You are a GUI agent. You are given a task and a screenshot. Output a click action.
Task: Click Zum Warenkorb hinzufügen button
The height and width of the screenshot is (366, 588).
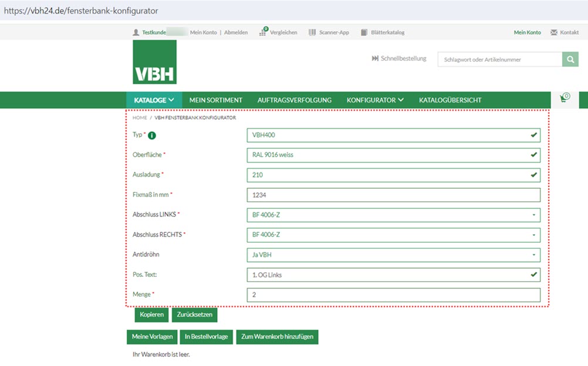277,337
